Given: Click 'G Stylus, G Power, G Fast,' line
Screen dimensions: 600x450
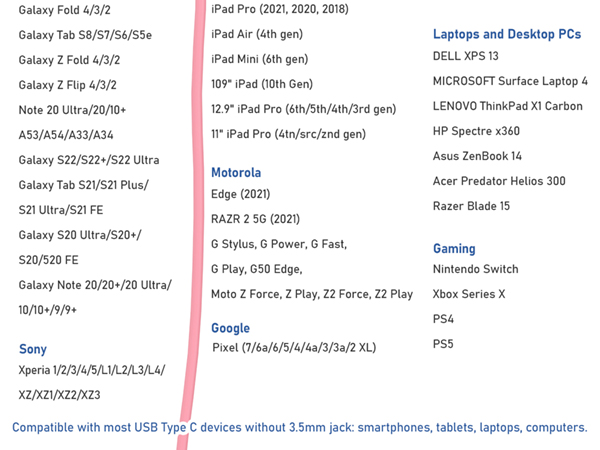Looking at the screenshot, I should point(279,244).
